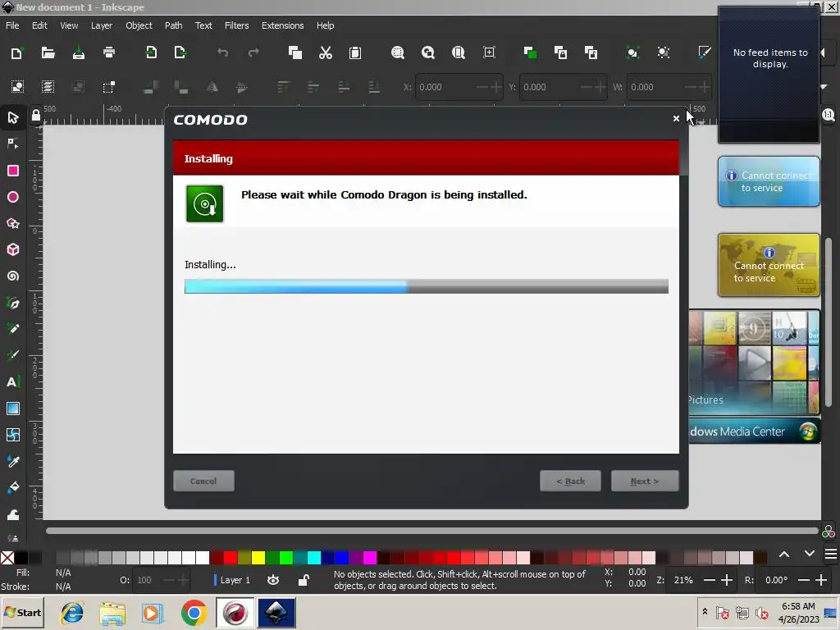Open Internet Explorer from the taskbar
The height and width of the screenshot is (630, 840).
click(72, 613)
